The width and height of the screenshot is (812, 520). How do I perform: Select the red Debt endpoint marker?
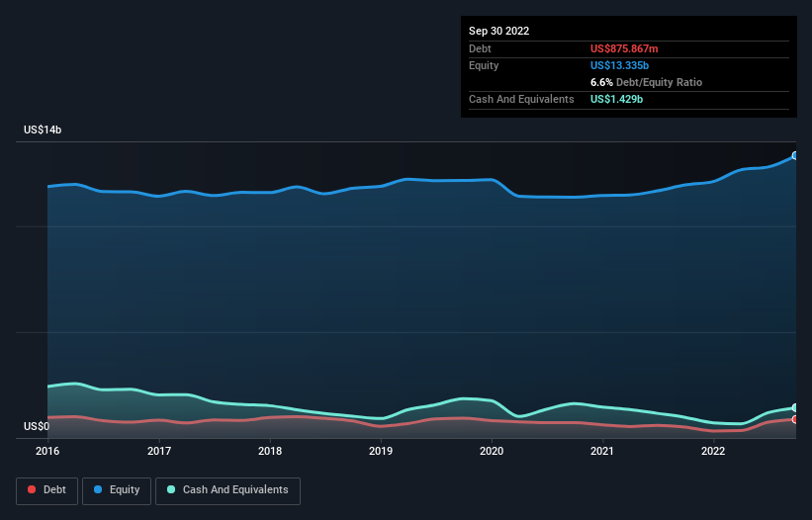pos(795,419)
